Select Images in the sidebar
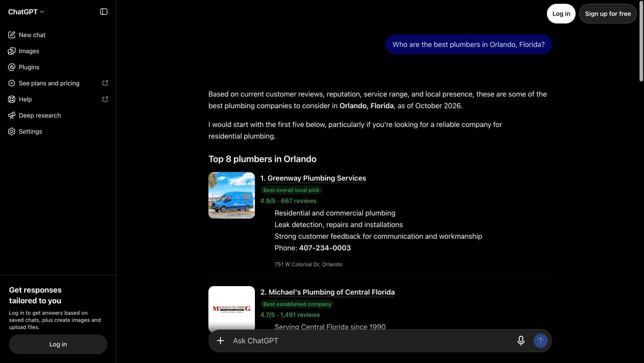The image size is (644, 363). (x=58, y=51)
